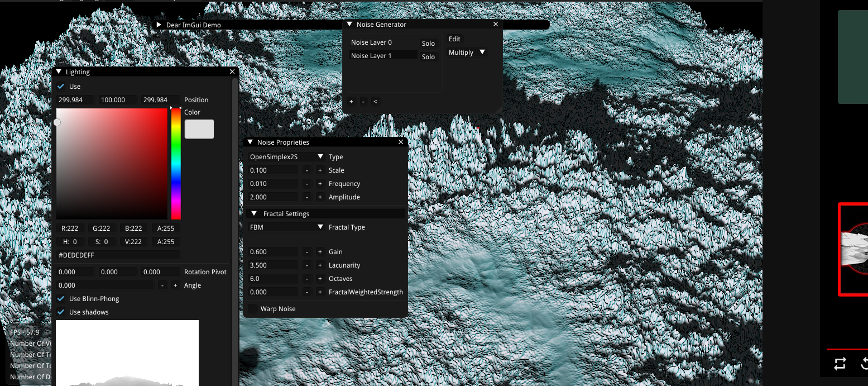Screen dimensions: 868x386
Task: Click the shadow map preview image
Action: pyautogui.click(x=127, y=353)
